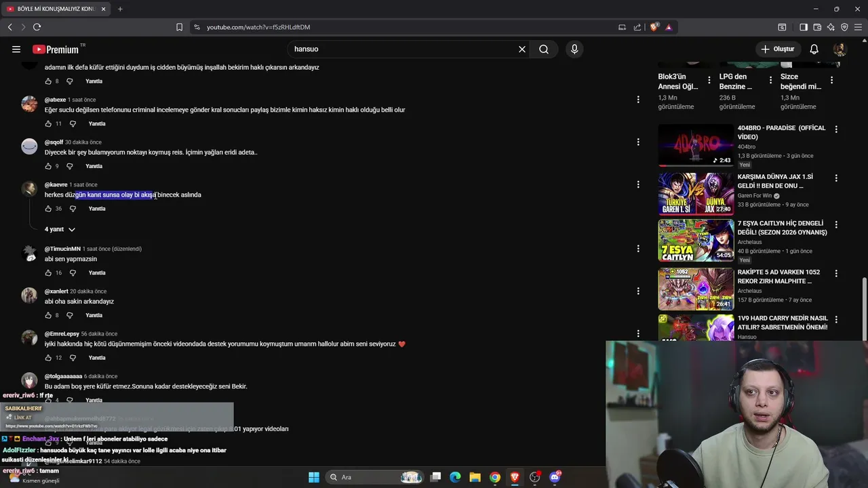Open Windows Start menu
868x488 pixels.
coord(314,477)
